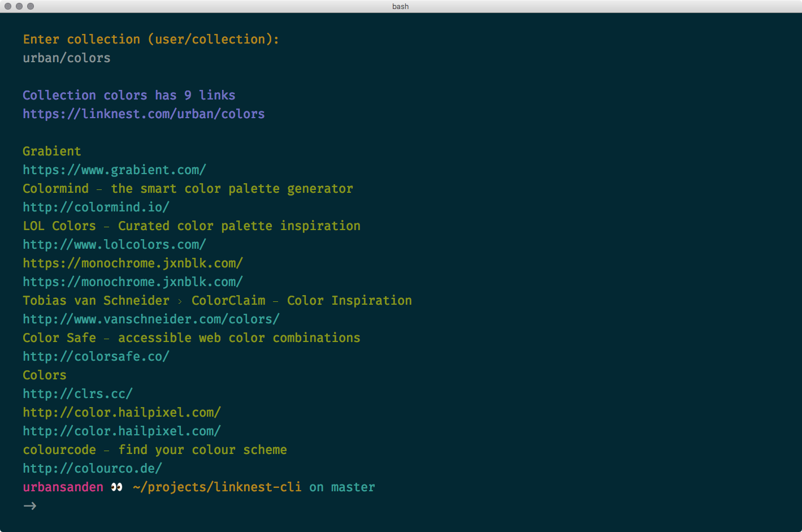Zoom the bash terminal window
This screenshot has height=532, width=802.
point(31,6)
